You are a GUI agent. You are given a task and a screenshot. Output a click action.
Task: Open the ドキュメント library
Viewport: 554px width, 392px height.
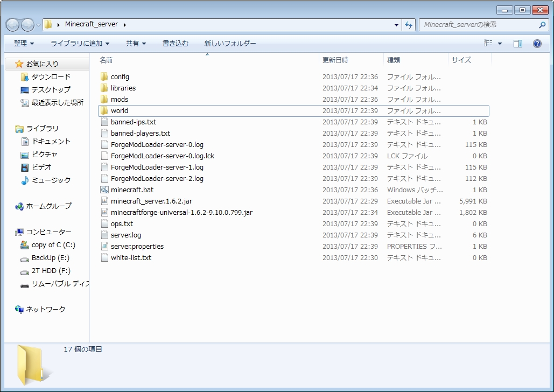51,142
